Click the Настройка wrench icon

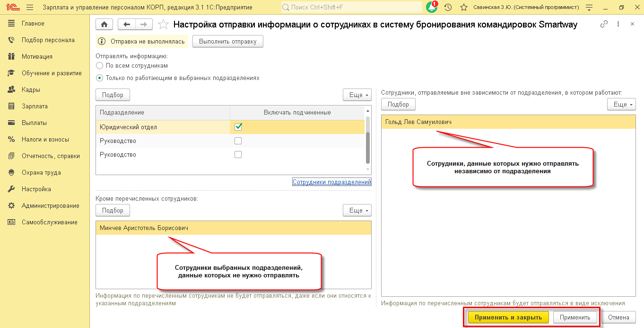(12, 189)
